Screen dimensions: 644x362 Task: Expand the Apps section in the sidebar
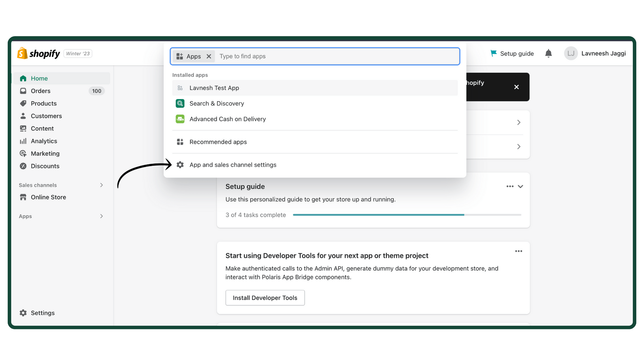coord(101,216)
